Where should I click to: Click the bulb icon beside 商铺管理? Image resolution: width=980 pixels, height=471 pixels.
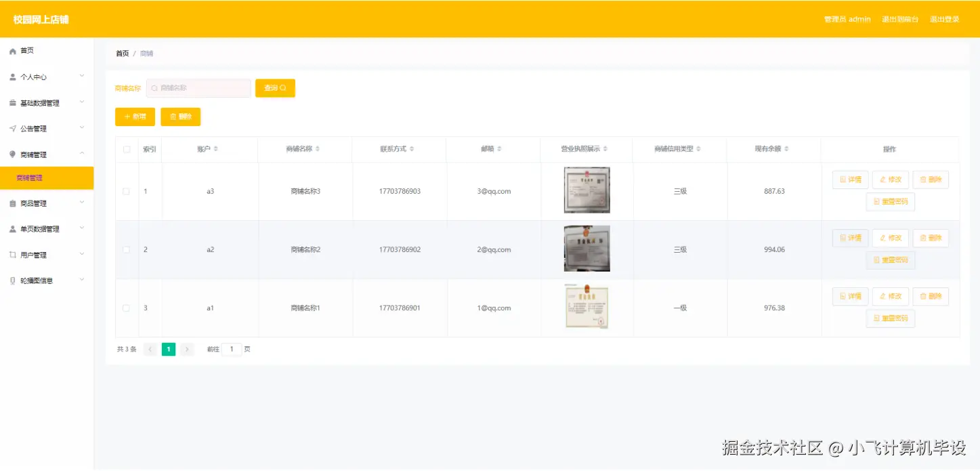point(13,155)
